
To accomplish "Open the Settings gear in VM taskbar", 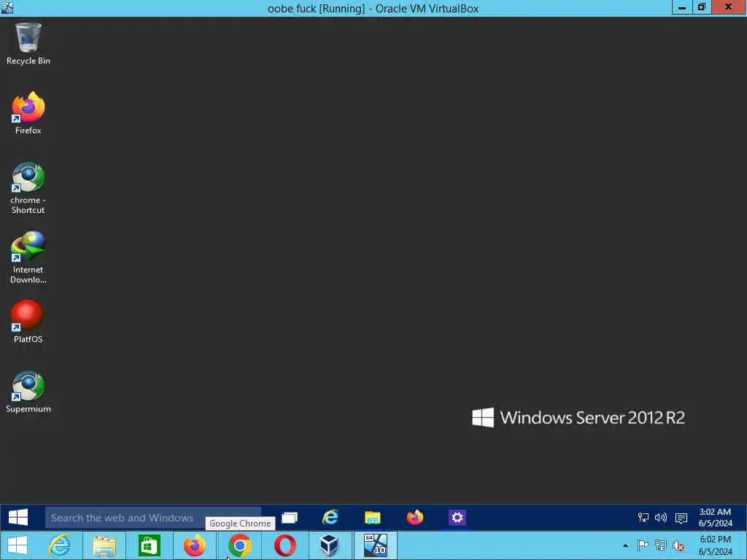I will [x=457, y=517].
